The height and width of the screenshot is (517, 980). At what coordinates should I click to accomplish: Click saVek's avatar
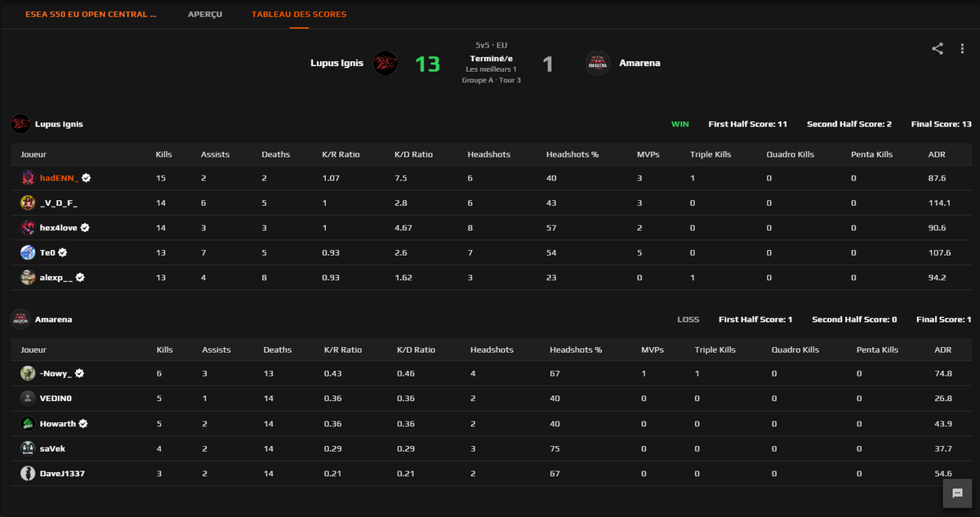point(28,448)
